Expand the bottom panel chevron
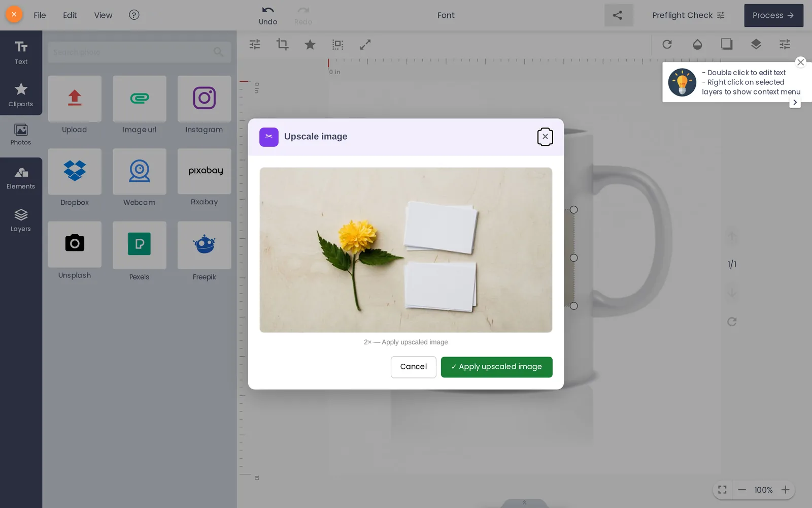The width and height of the screenshot is (812, 508). click(524, 503)
